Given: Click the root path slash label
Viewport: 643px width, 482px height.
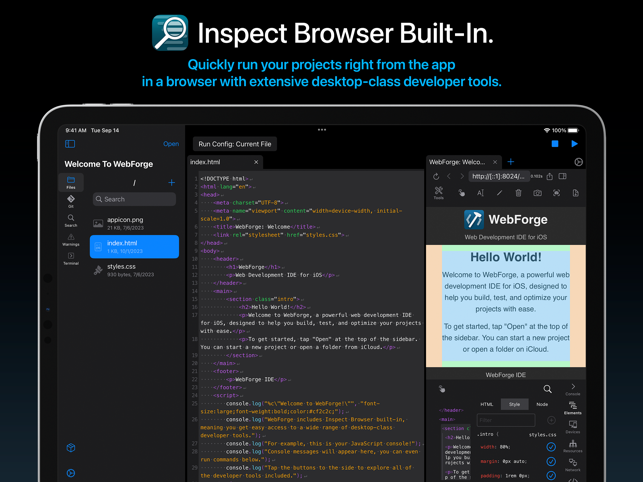Looking at the screenshot, I should (x=134, y=183).
